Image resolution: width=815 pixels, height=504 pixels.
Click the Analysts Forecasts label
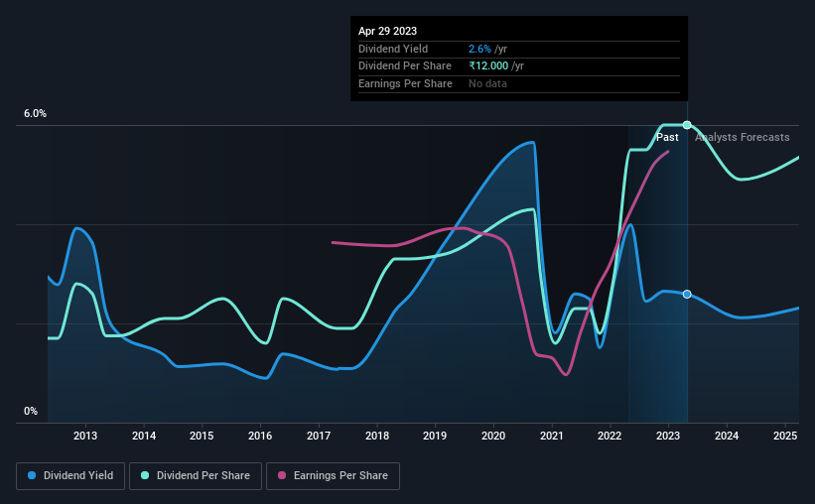coord(743,137)
